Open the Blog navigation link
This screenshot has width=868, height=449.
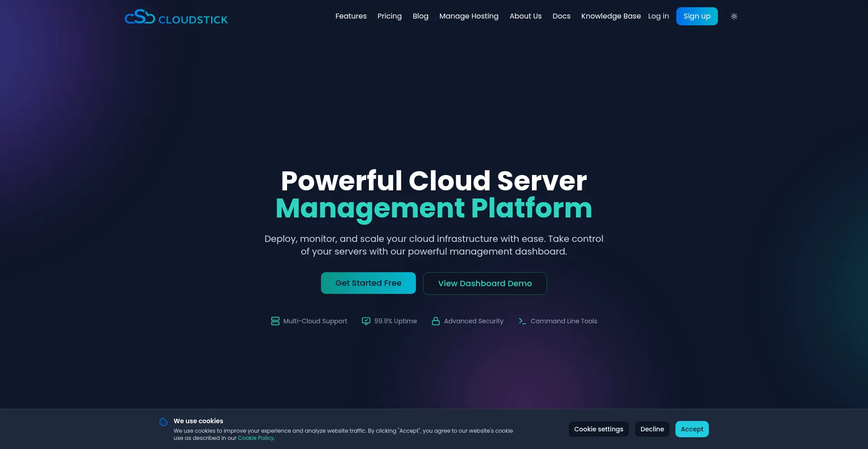click(420, 16)
